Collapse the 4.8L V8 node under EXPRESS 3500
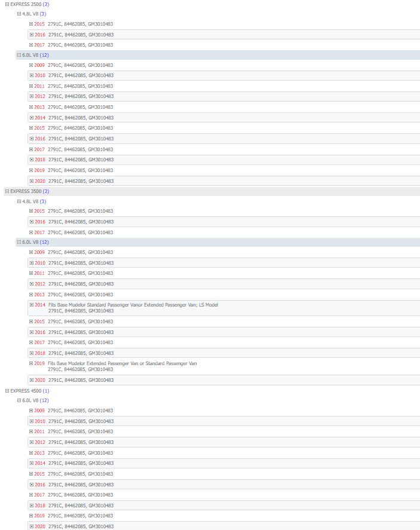 pos(19,201)
